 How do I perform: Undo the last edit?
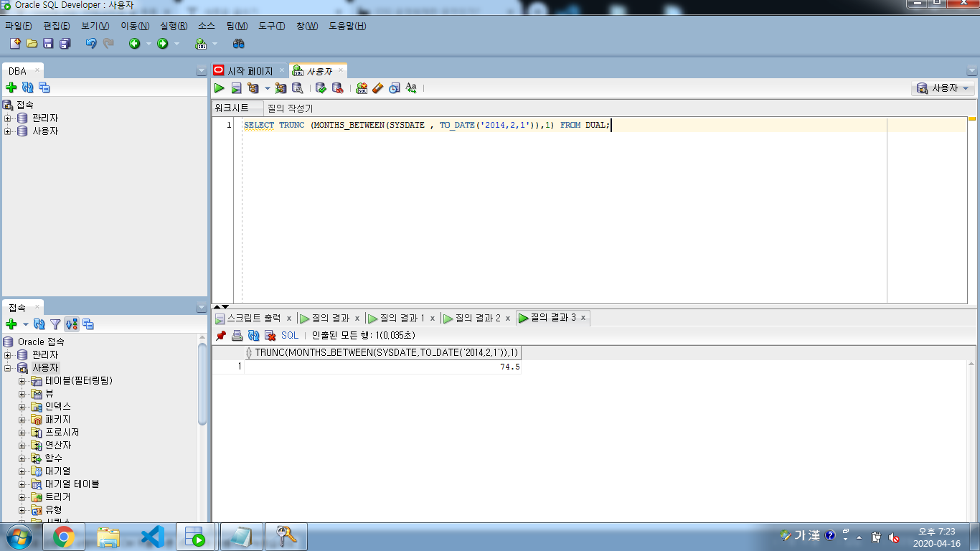click(x=90, y=44)
